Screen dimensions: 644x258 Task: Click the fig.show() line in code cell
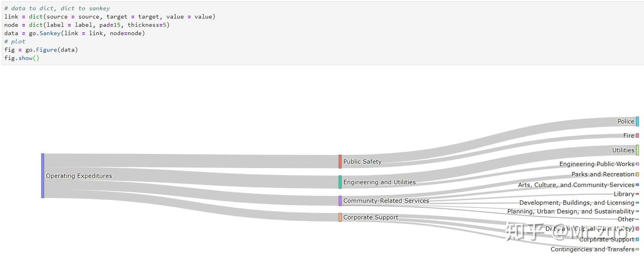click(22, 58)
